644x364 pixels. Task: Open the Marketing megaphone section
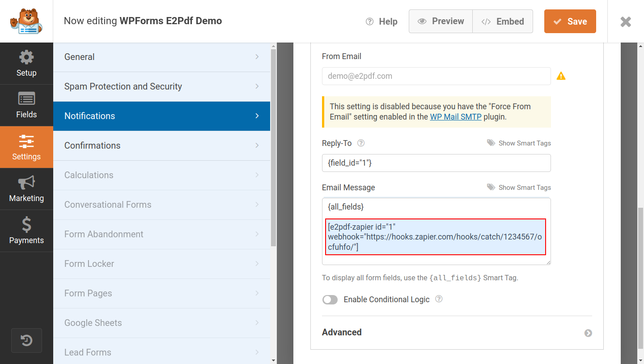point(26,189)
